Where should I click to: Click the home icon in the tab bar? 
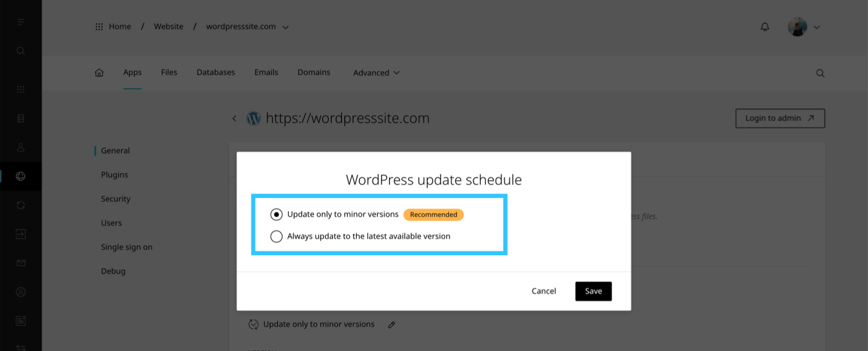99,73
